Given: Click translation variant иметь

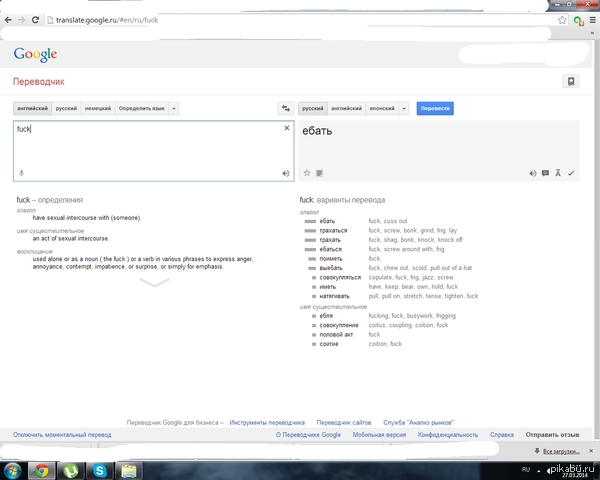Looking at the screenshot, I should click(328, 287).
